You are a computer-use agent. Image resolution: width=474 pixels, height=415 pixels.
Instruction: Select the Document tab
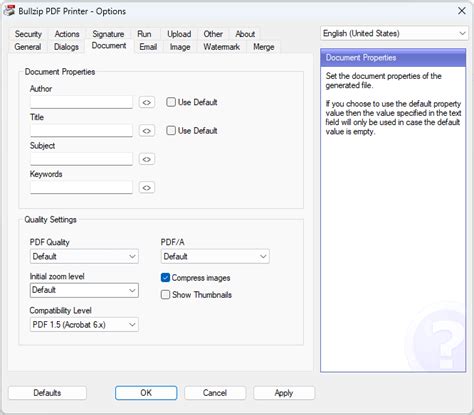click(109, 46)
